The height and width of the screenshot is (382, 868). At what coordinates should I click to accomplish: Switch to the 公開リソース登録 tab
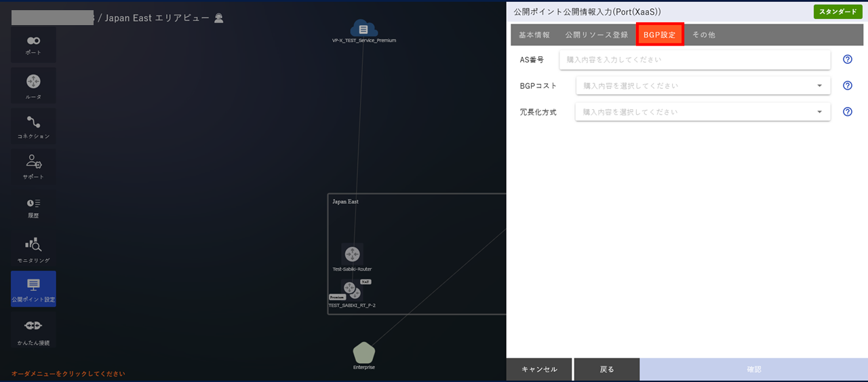click(597, 35)
